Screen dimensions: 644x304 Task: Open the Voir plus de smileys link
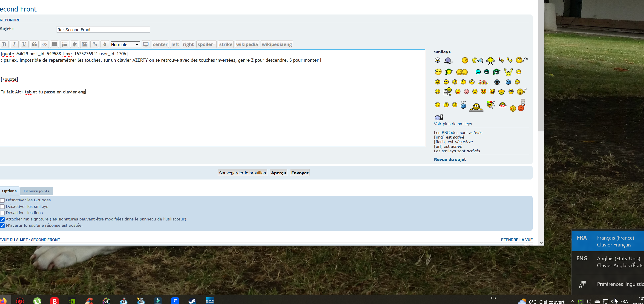(x=453, y=124)
